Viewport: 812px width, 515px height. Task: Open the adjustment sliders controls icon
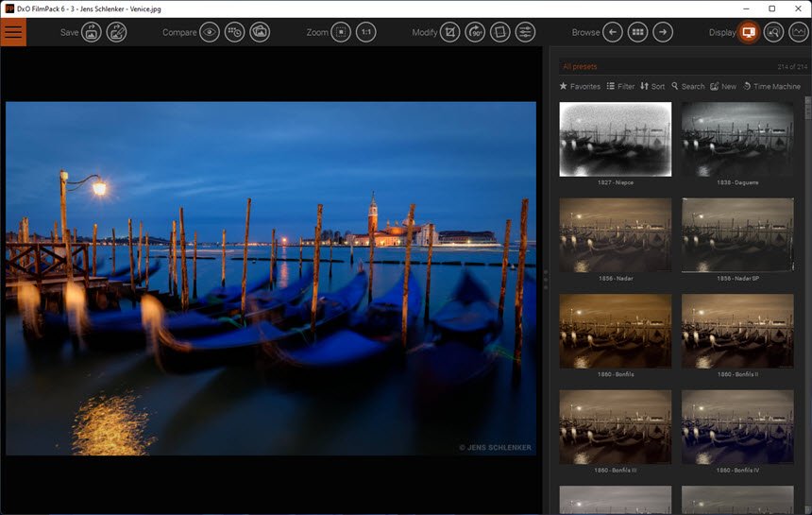[525, 32]
